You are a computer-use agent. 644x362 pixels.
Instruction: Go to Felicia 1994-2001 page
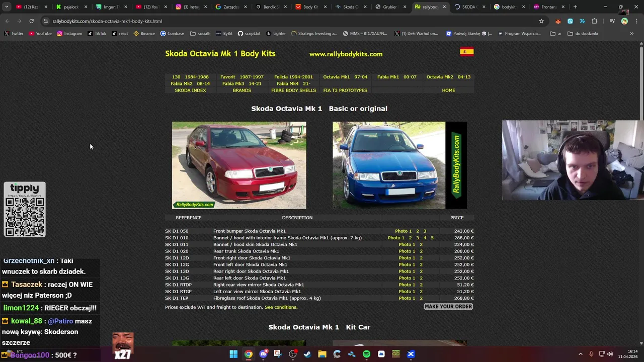coord(293,77)
